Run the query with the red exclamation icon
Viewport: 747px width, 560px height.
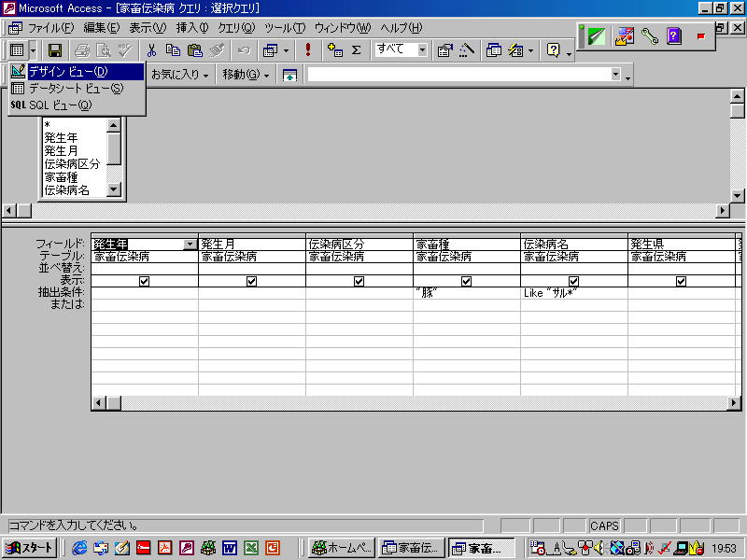pos(308,50)
